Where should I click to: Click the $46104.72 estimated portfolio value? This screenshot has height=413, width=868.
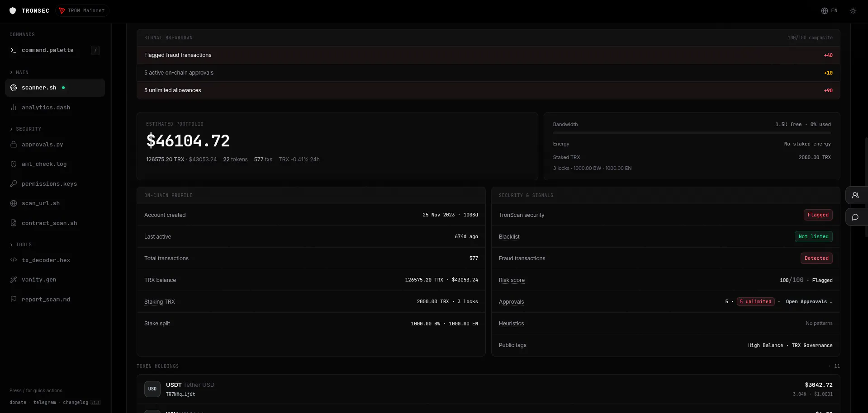188,141
